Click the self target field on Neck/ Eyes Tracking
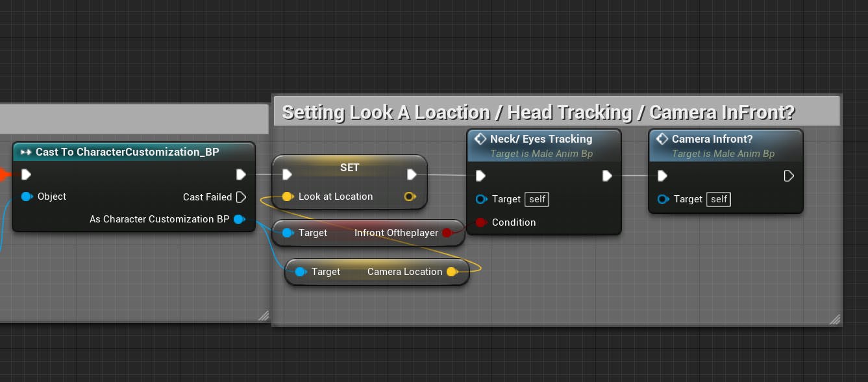This screenshot has height=382, width=868. click(x=537, y=199)
